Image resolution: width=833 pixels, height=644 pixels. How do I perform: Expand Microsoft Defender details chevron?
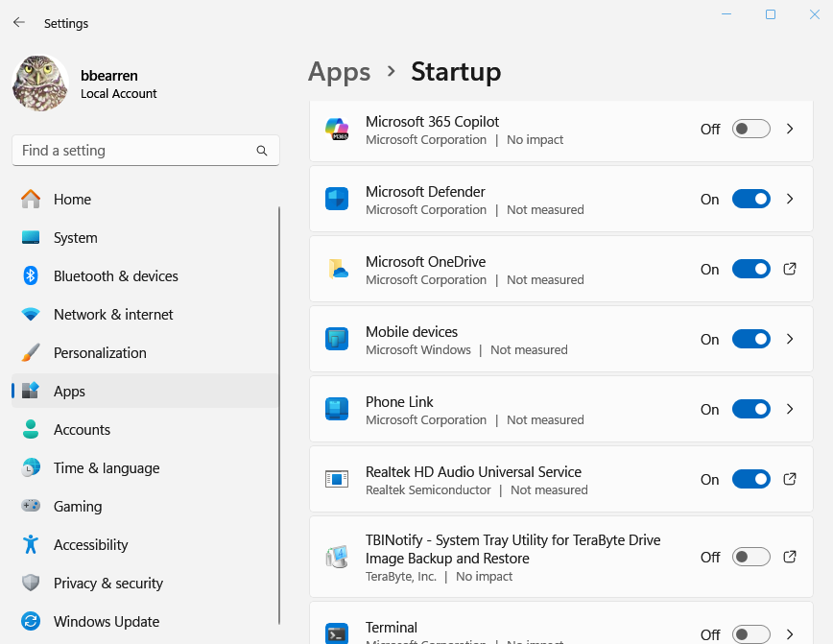(x=790, y=199)
